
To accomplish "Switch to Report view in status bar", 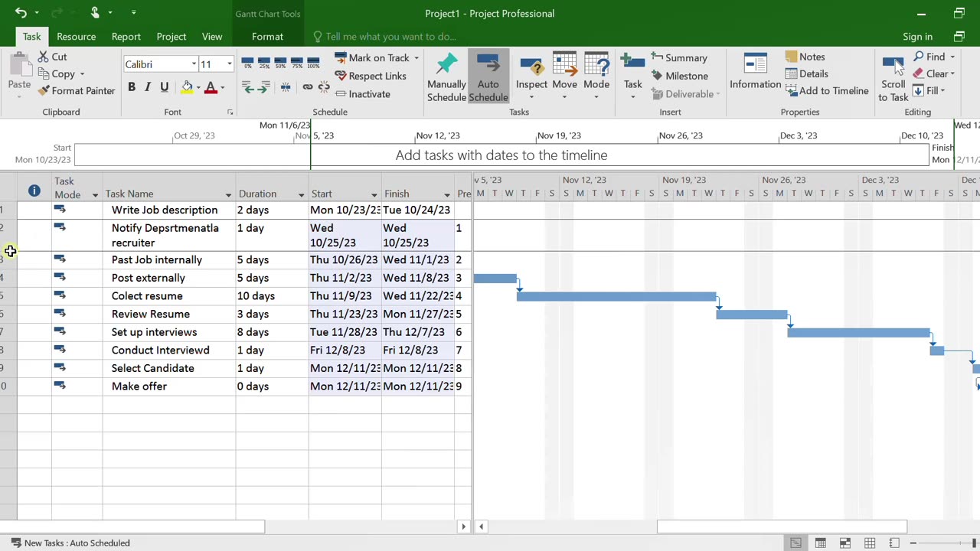I will (894, 543).
